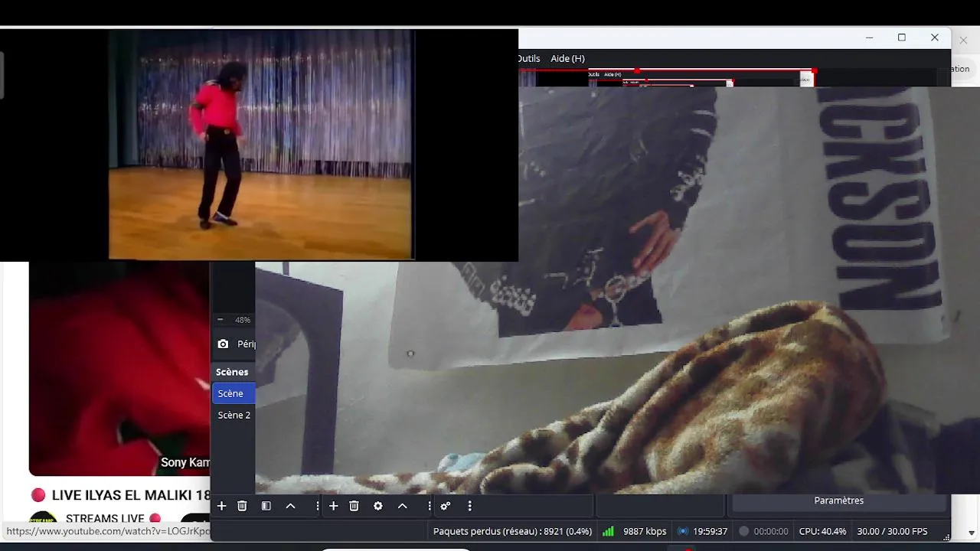Click the 9887 kbps bitrate readout
Screen dimensions: 980x551
click(645, 531)
